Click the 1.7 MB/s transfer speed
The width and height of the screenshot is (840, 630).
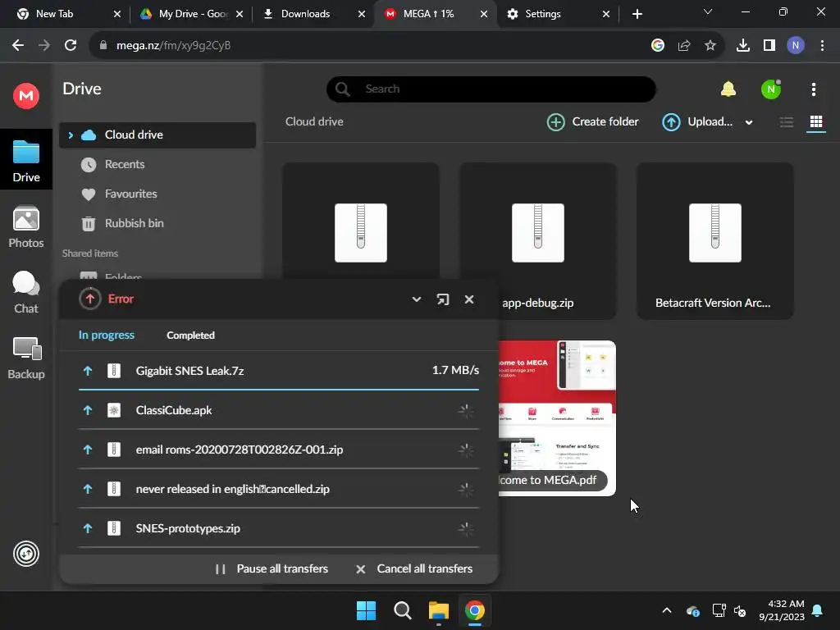455,370
